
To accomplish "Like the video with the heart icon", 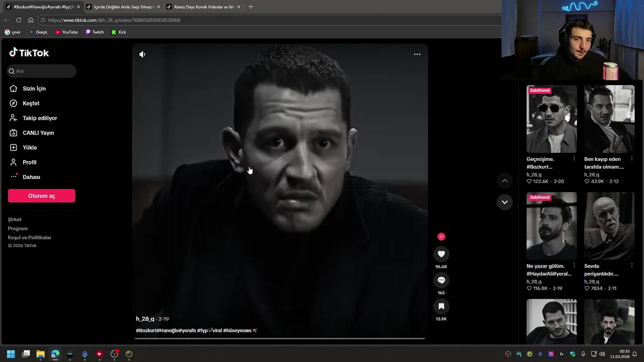I will pos(441,254).
